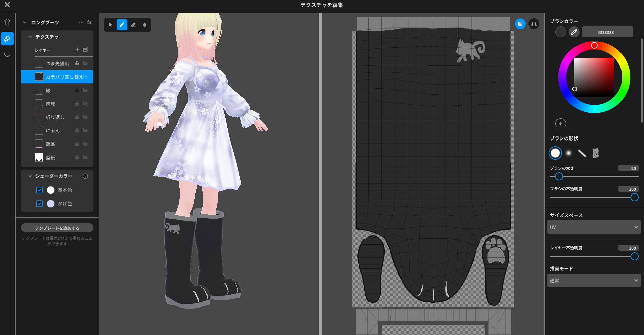This screenshot has height=335, width=644.
Task: Collapse the テクスチャ section
Action: [x=30, y=37]
